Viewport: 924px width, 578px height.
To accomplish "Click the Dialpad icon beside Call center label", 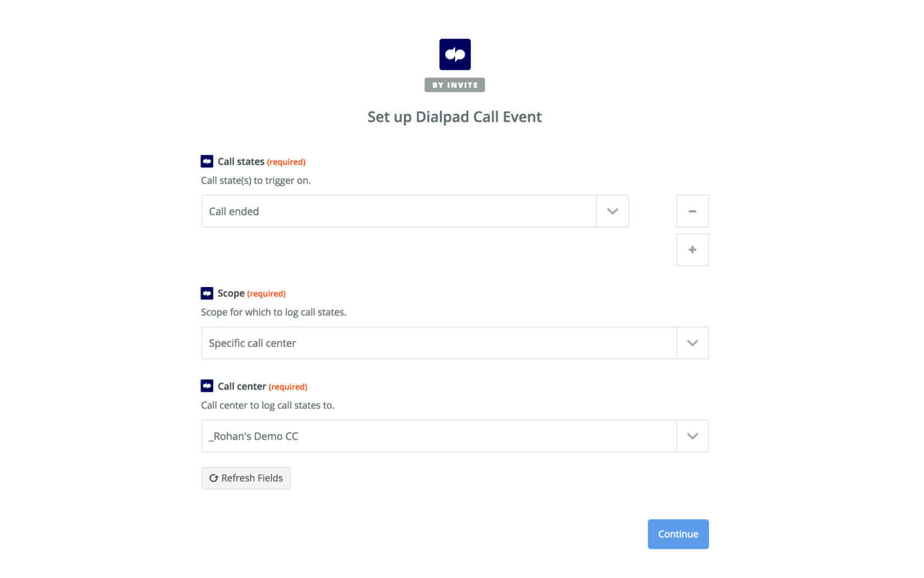I will 207,386.
